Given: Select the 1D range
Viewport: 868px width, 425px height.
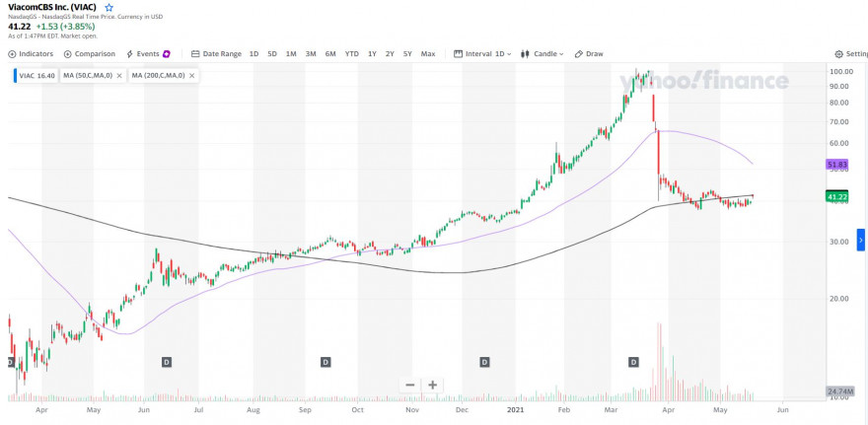Looking at the screenshot, I should pos(254,53).
